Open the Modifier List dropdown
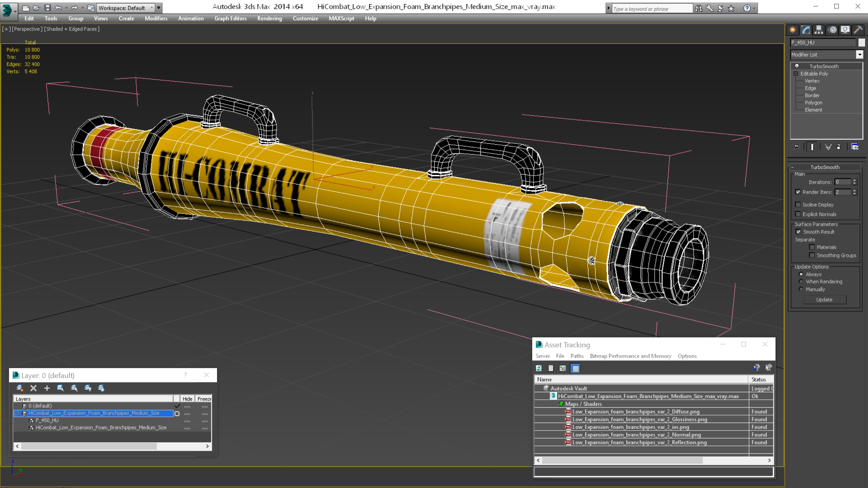Image resolution: width=868 pixels, height=488 pixels. (x=860, y=55)
